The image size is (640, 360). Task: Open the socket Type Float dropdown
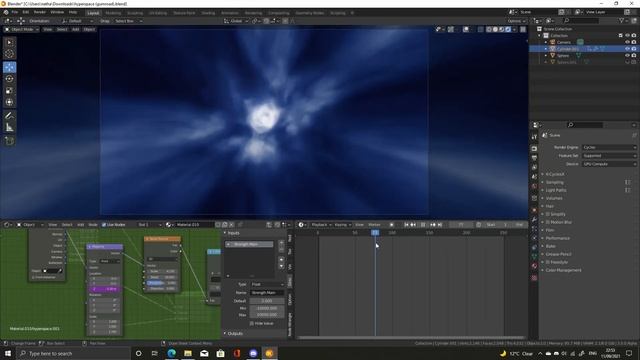(x=267, y=284)
